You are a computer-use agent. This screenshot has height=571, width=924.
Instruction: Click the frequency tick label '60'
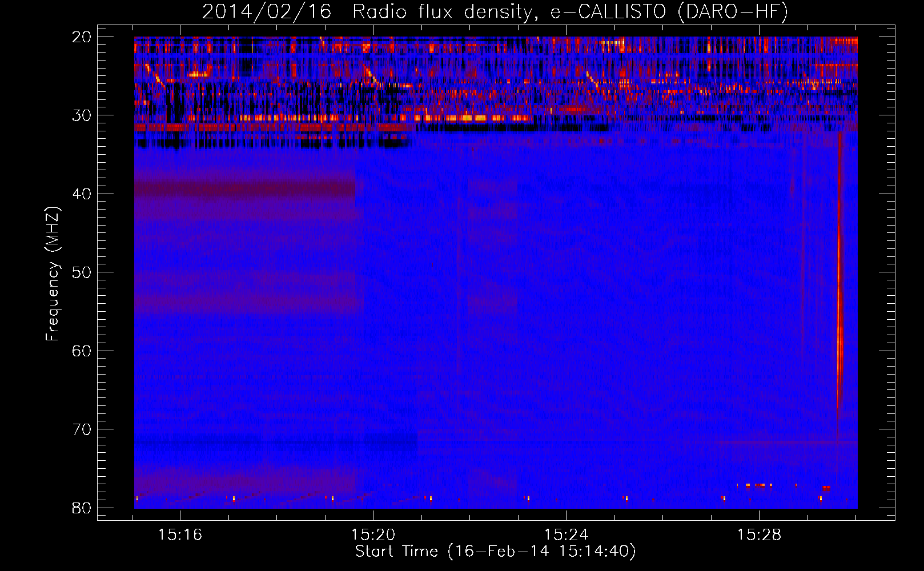tap(82, 351)
